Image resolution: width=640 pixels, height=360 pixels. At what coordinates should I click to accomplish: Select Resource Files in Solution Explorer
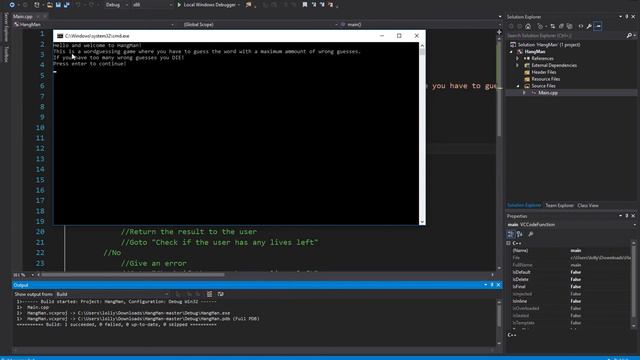coord(546,79)
